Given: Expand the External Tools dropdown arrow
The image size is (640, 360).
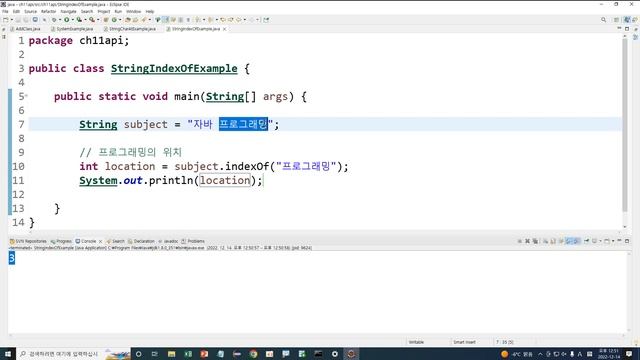Looking at the screenshot, I should 98,20.
